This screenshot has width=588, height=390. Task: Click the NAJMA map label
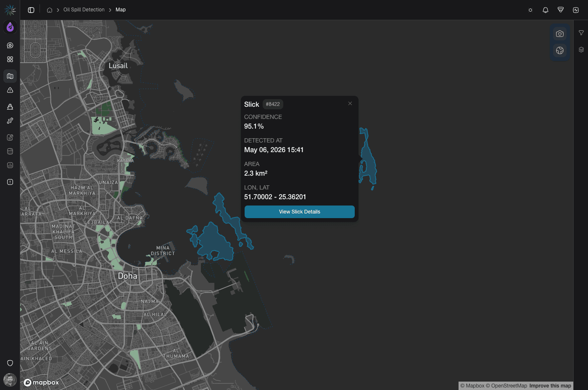click(x=150, y=302)
